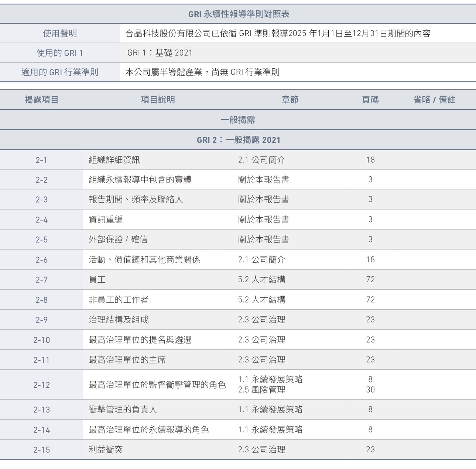Click the "揭露項目" column header

41,100
